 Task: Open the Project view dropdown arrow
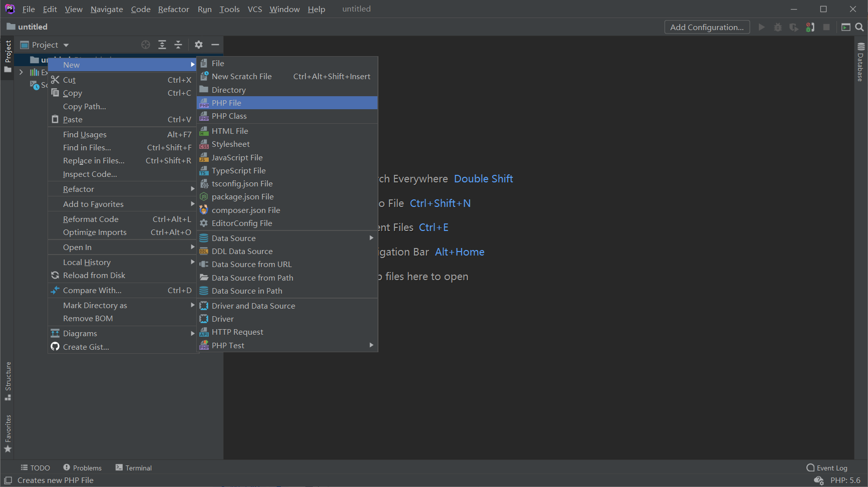[x=66, y=45]
